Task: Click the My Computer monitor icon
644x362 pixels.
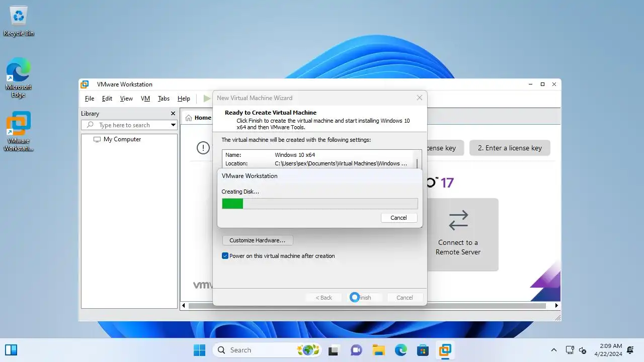Action: pos(97,139)
